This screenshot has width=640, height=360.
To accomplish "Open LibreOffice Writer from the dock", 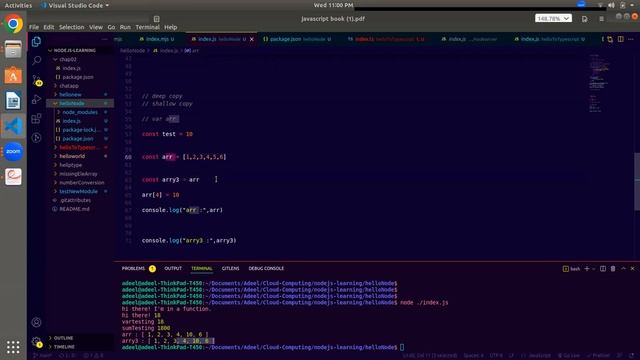I will point(13,101).
